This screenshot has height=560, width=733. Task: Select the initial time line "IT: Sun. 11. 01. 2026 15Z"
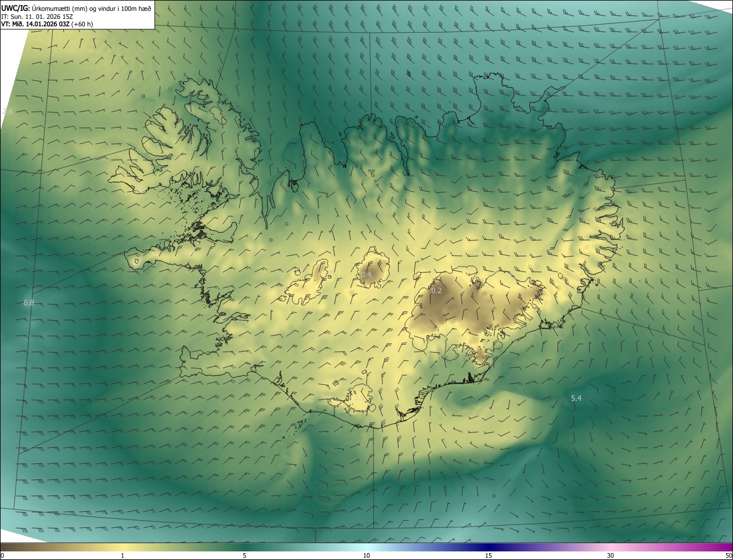tap(38, 17)
